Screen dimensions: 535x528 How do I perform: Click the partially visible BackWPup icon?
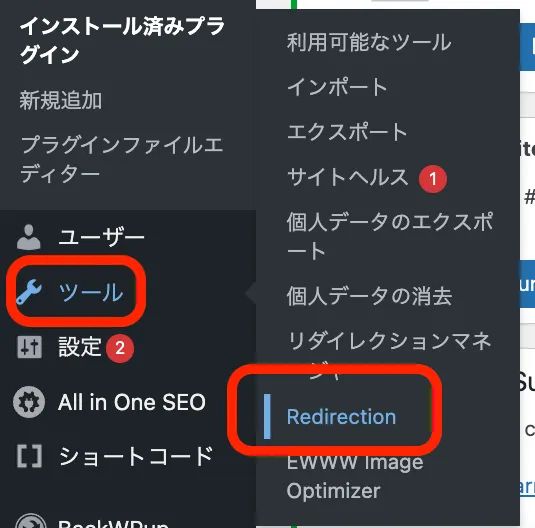31,521
